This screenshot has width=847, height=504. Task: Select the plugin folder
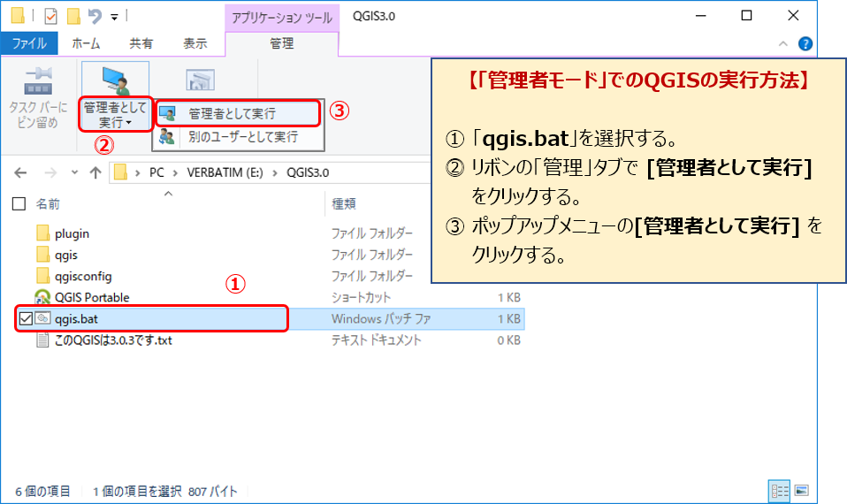[72, 234]
